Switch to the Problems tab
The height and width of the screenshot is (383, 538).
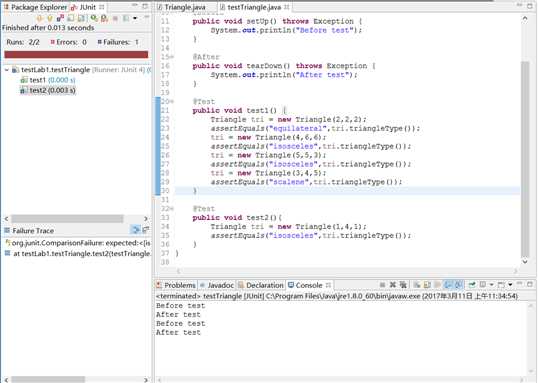(x=176, y=285)
